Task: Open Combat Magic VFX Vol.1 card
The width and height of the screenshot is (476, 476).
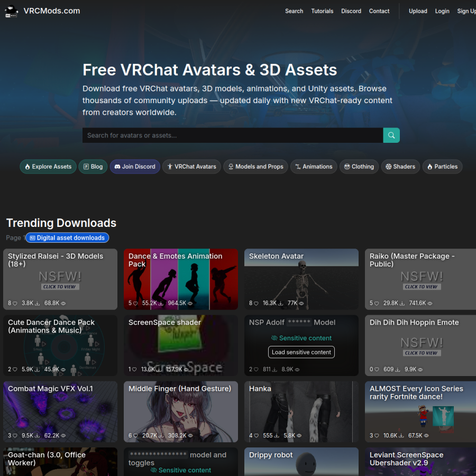Action: [x=60, y=411]
